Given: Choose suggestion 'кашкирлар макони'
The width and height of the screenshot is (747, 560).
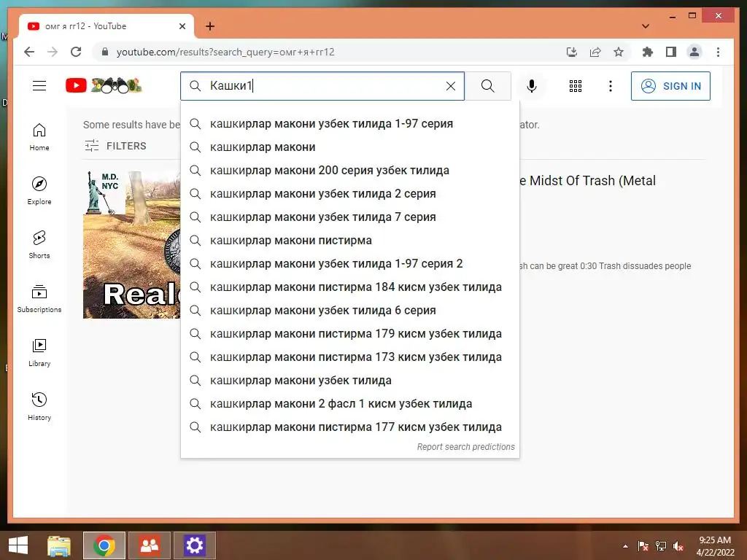Looking at the screenshot, I should pos(350,147).
